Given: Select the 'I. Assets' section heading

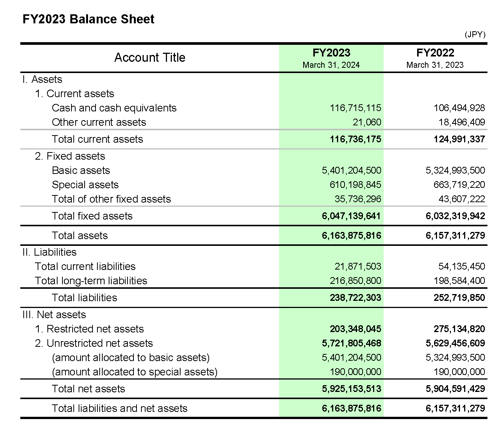Looking at the screenshot, I should point(42,79).
